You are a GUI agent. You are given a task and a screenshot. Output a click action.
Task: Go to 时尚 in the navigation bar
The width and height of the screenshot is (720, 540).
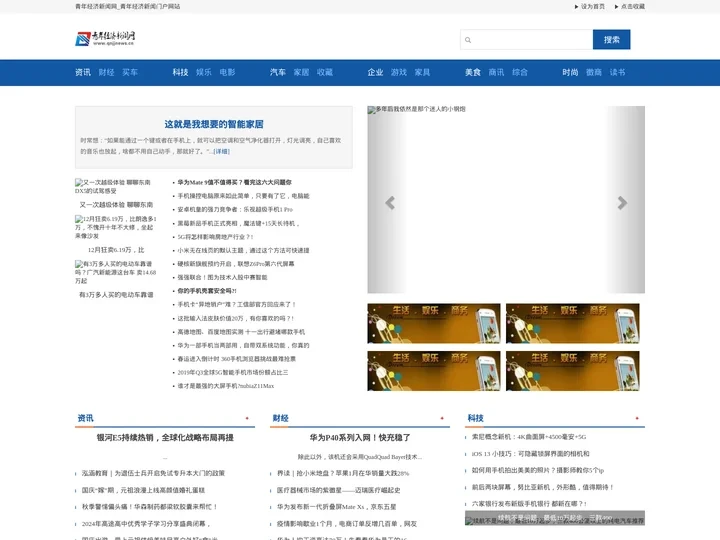tap(570, 72)
